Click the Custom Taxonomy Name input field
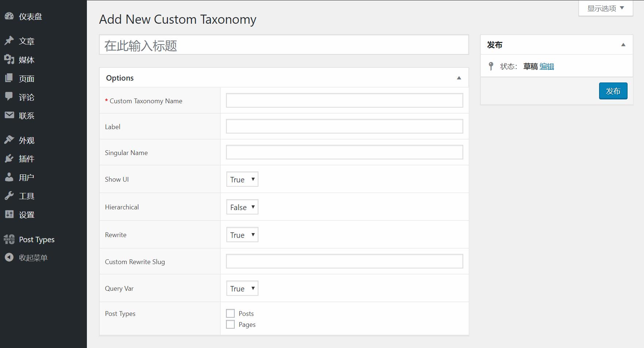This screenshot has width=644, height=348. [x=344, y=101]
